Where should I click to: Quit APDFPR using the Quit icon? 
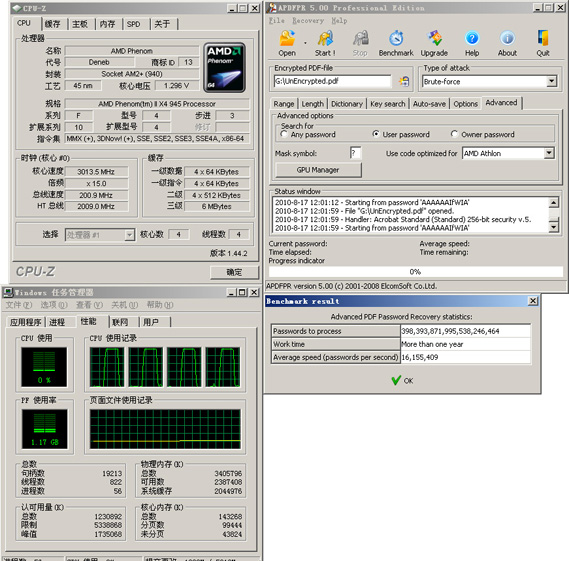(543, 43)
